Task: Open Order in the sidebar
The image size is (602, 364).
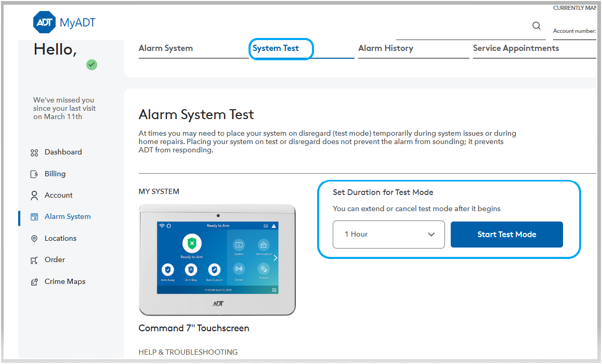Action: [x=55, y=259]
